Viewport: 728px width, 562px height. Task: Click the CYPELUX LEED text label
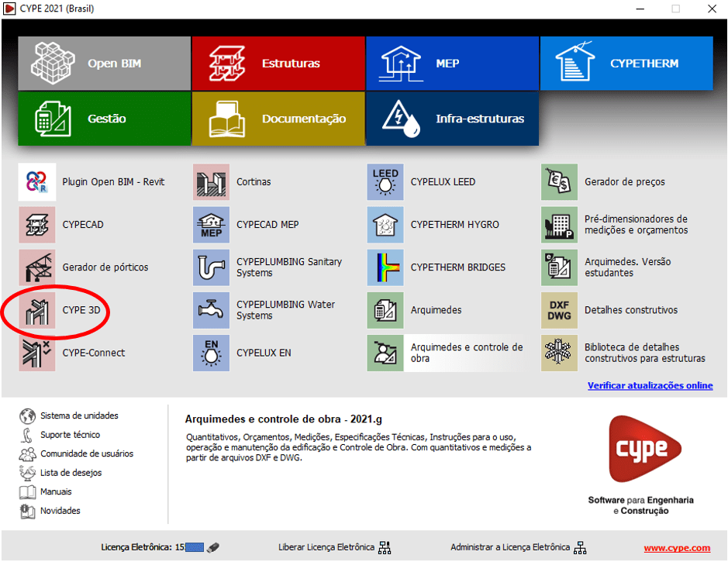443,182
